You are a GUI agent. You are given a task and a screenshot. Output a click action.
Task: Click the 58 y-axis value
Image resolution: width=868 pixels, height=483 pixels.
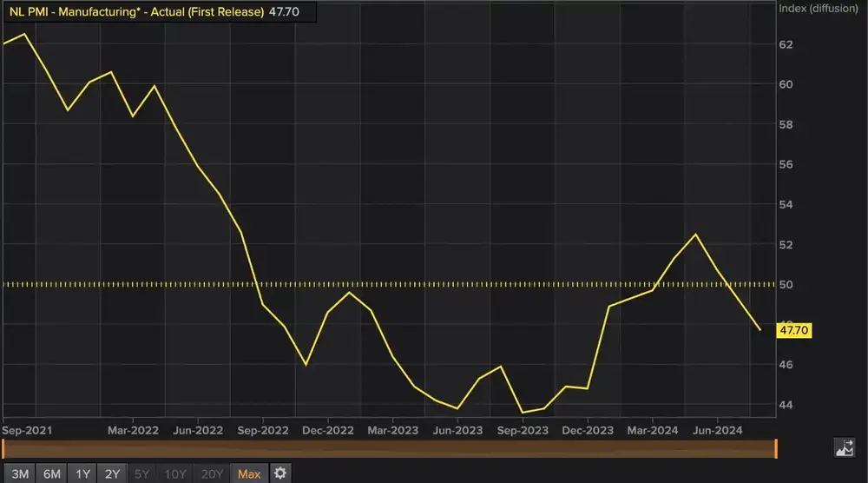tap(786, 125)
